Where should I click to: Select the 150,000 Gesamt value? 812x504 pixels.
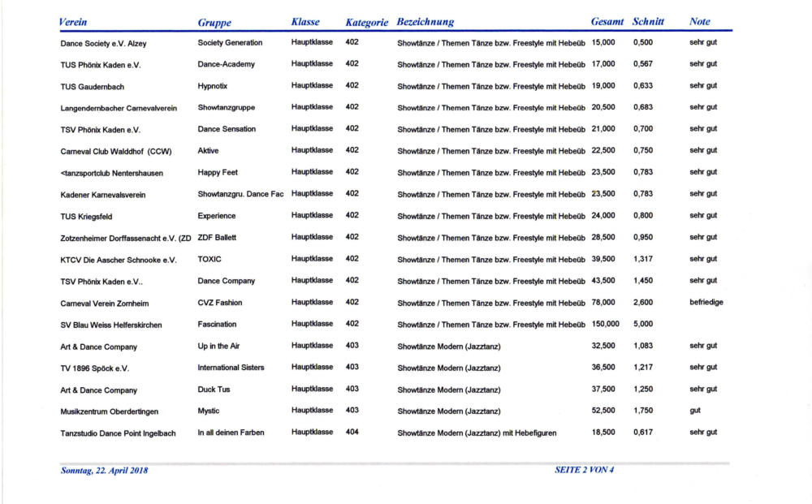606,324
